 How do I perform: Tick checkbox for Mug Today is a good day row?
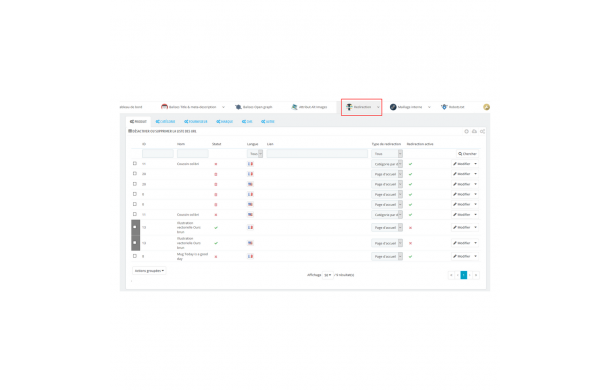135,256
